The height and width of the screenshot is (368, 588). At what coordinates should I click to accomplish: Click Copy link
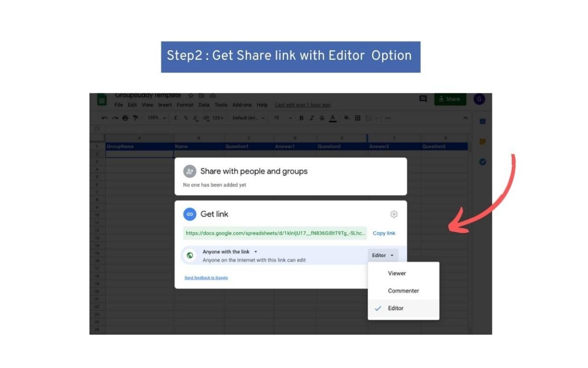click(x=384, y=233)
